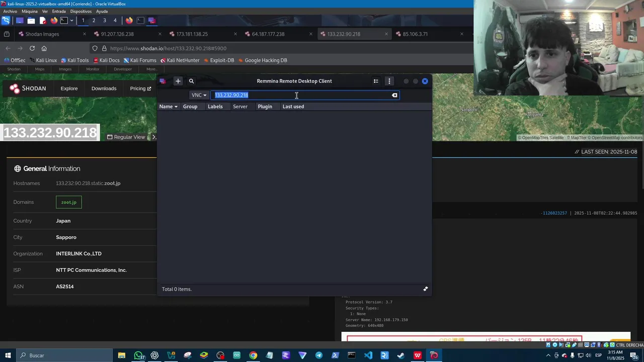The height and width of the screenshot is (362, 644).
Task: Expand Shodan More... menu
Action: click(152, 69)
